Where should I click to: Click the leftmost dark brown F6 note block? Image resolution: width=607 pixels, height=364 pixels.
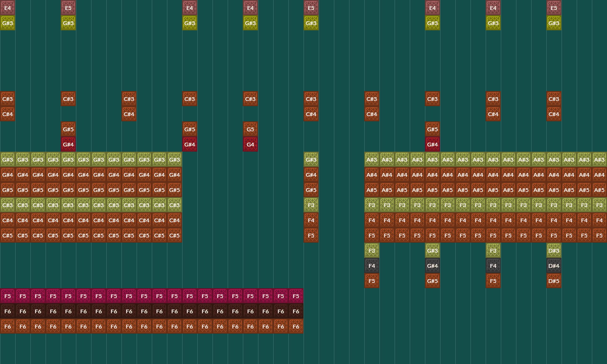[8, 311]
